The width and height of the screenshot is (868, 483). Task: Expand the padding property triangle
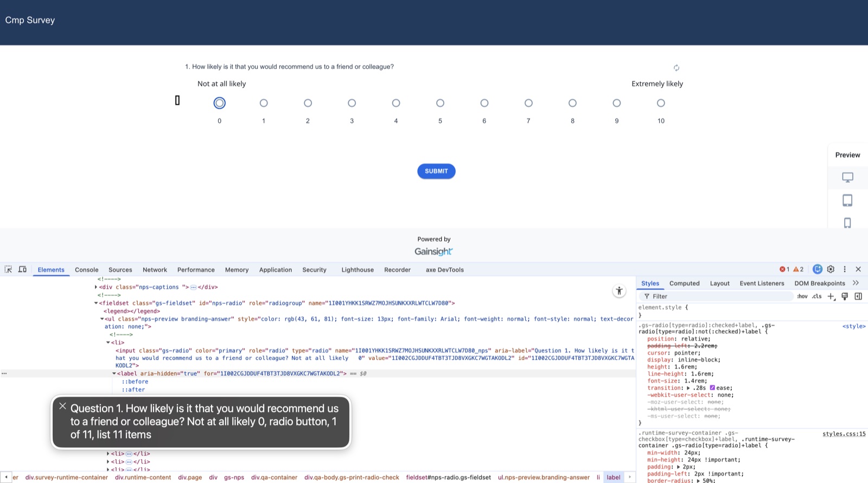[678, 467]
